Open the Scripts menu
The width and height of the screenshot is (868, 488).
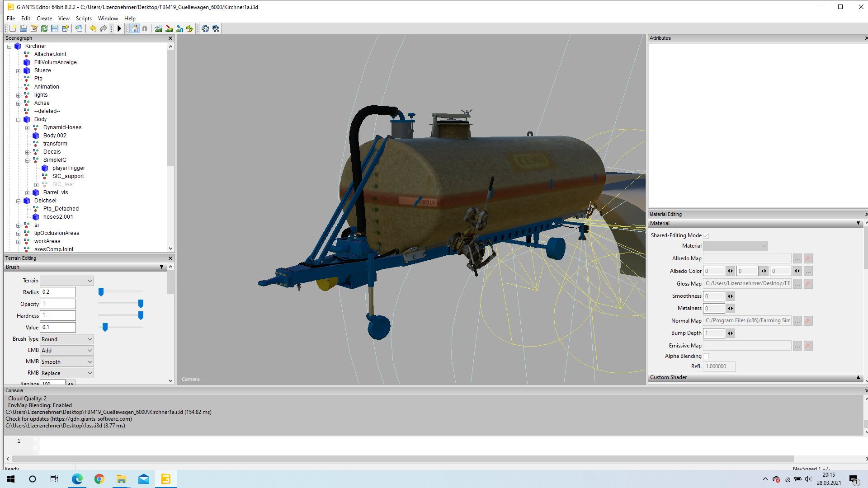84,19
